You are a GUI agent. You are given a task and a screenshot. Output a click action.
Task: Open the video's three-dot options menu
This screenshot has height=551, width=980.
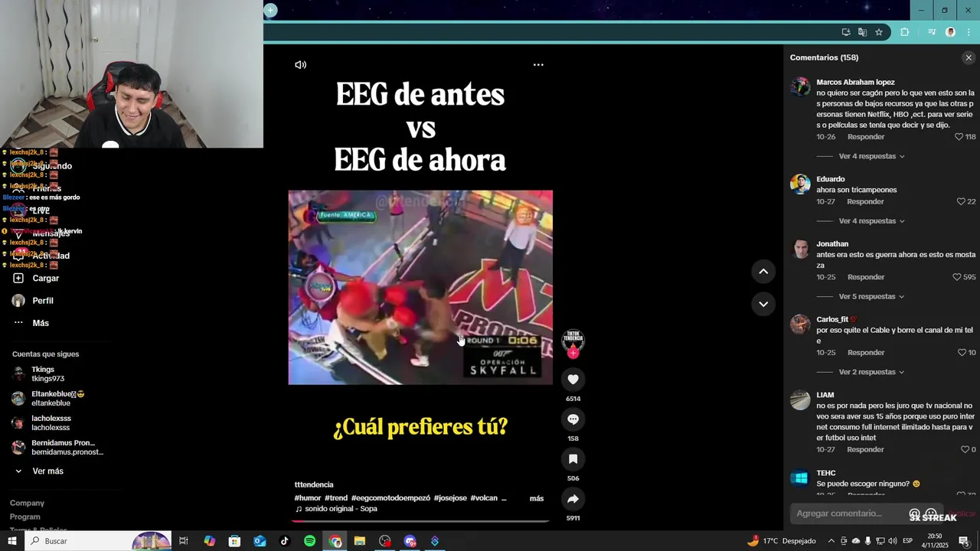click(x=538, y=65)
